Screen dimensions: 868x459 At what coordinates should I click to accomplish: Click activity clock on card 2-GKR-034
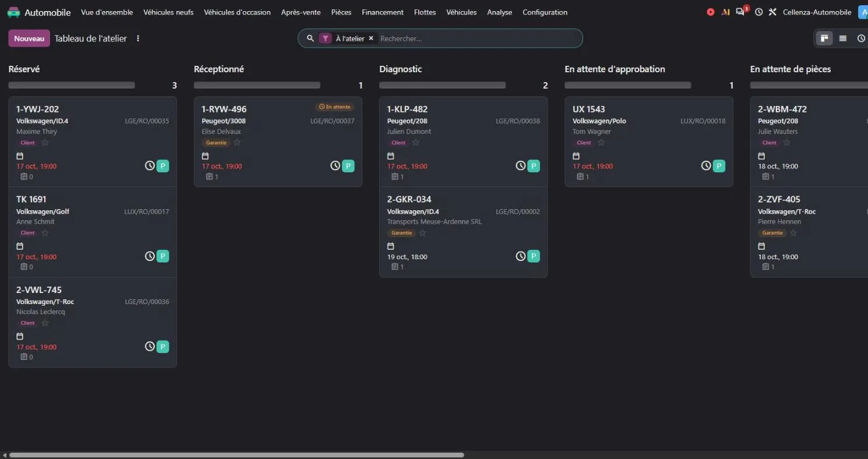coord(521,256)
